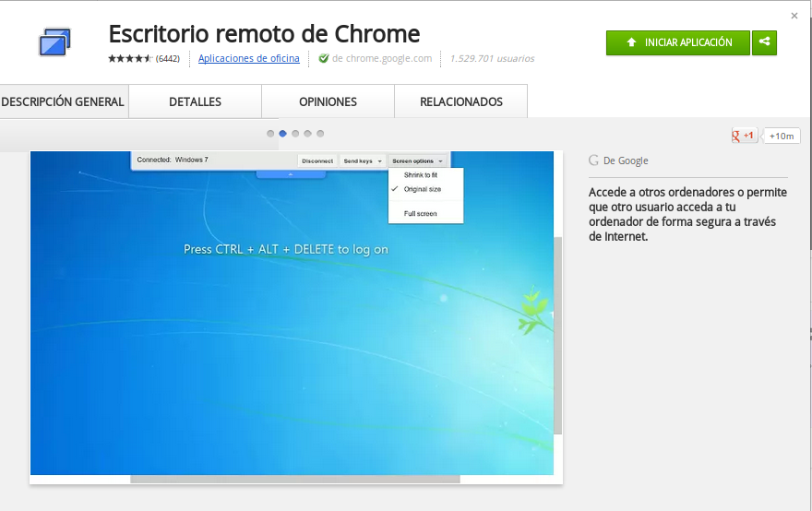The width and height of the screenshot is (812, 511).
Task: Click the +10m count bubble
Action: click(782, 136)
